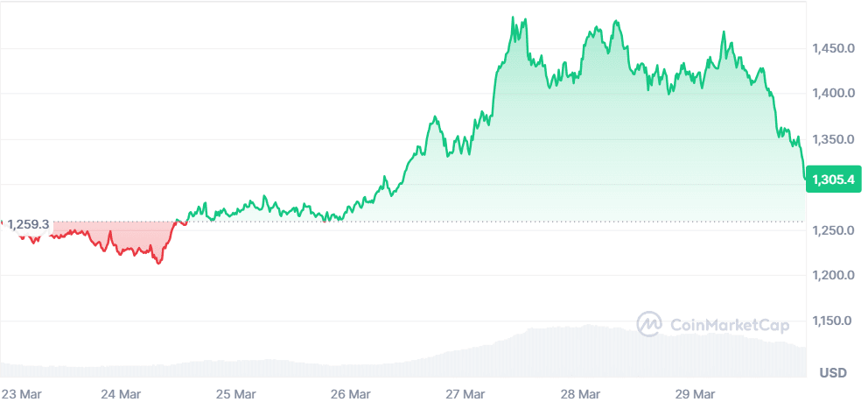
Task: Select the 27 Mar date label
Action: (466, 393)
